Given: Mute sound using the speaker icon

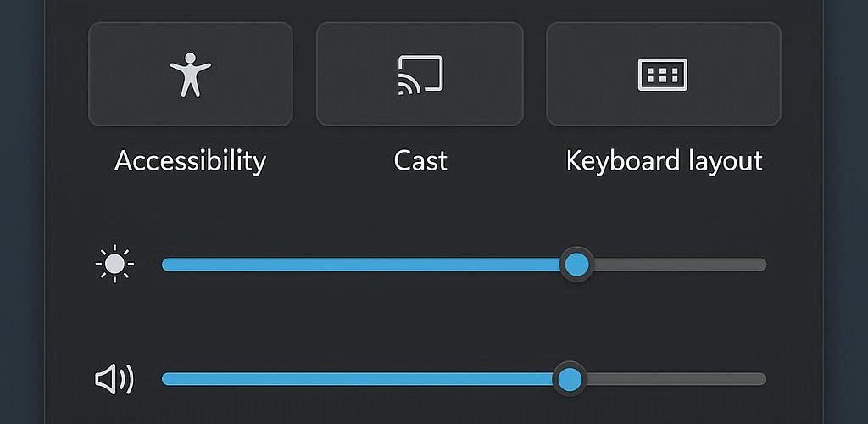Looking at the screenshot, I should [x=114, y=379].
